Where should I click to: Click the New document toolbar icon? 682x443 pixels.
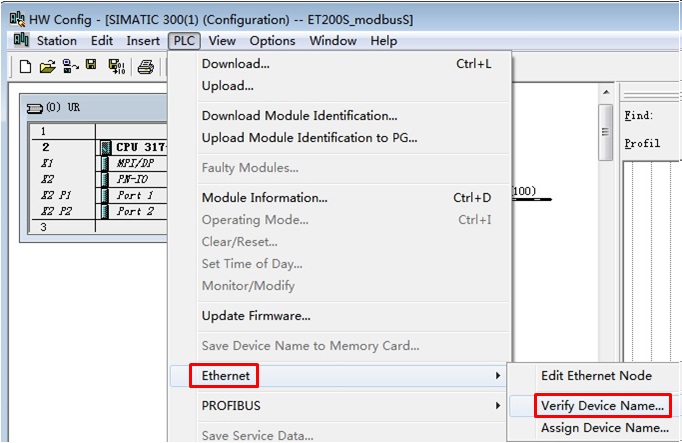[26, 67]
